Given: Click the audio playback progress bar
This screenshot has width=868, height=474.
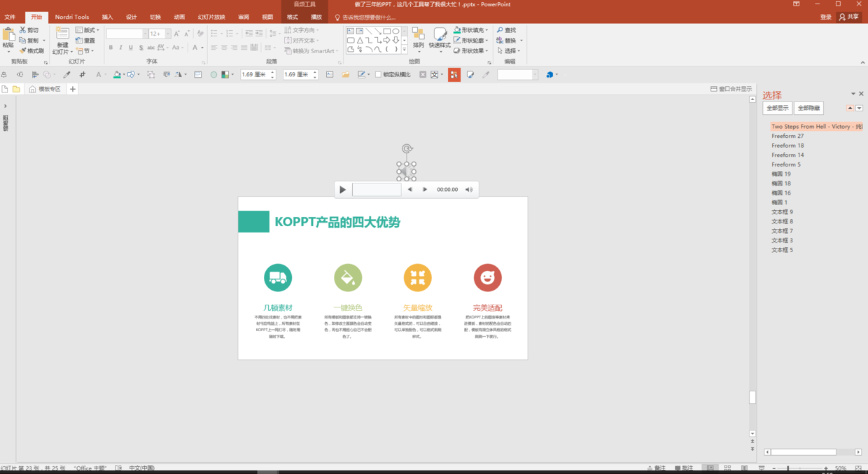Looking at the screenshot, I should 377,190.
